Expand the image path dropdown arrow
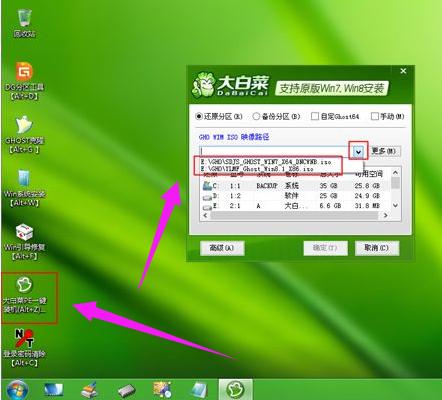This screenshot has width=442, height=400. [358, 152]
